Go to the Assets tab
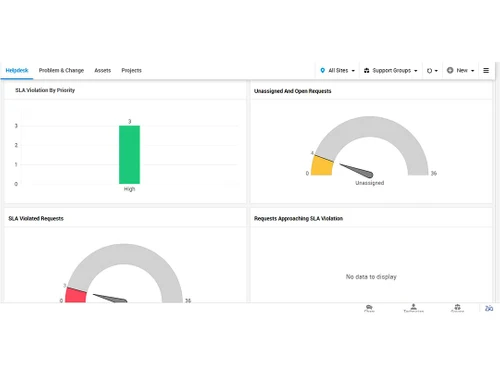 pos(103,70)
